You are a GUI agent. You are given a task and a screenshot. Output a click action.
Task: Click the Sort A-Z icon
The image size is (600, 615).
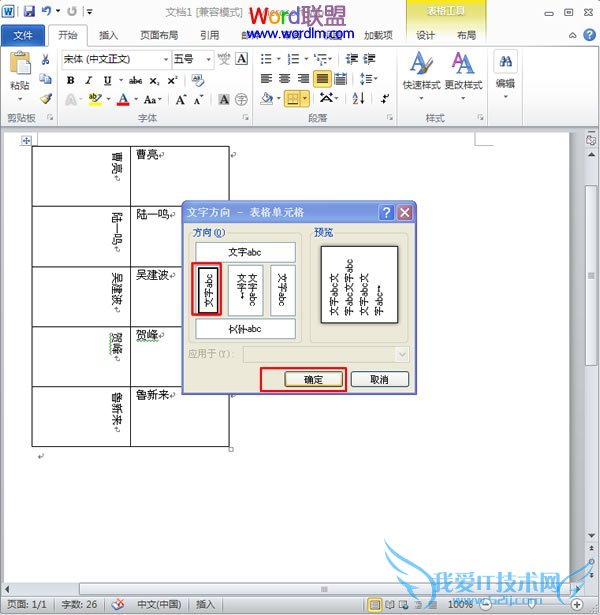point(358,98)
